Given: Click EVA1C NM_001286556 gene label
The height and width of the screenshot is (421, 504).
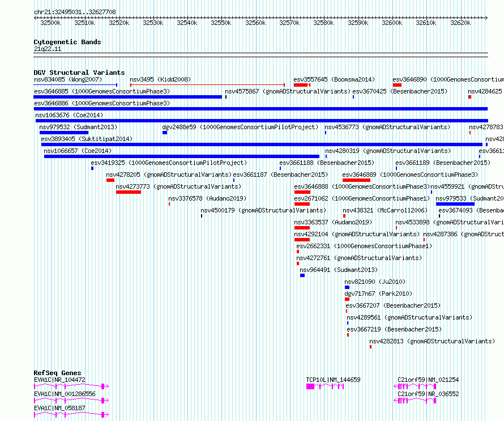Looking at the screenshot, I should tap(65, 394).
